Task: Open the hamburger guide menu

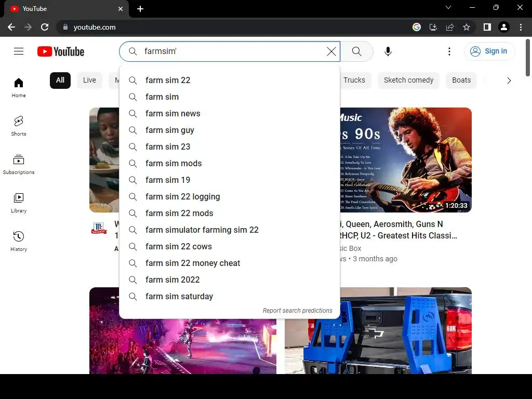Action: pos(19,51)
